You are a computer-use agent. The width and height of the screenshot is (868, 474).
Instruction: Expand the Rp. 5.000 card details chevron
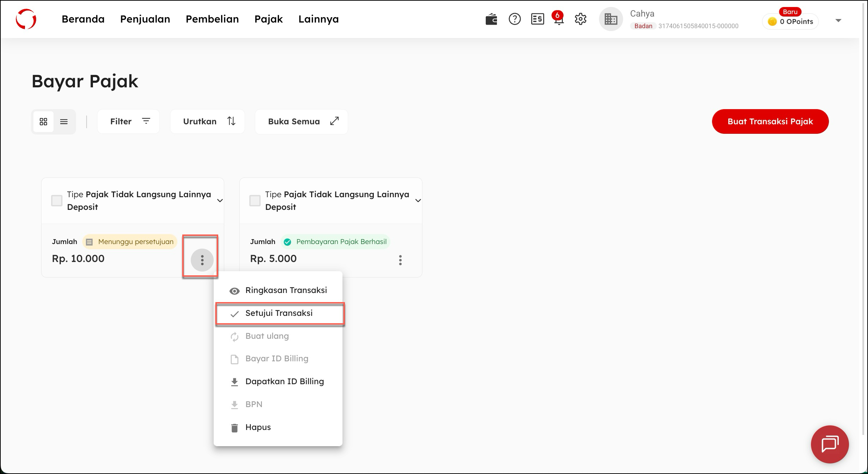point(418,201)
